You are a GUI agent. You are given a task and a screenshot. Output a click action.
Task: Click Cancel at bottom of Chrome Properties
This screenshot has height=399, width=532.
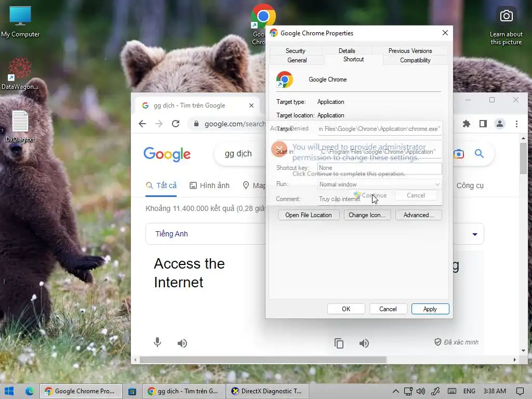(x=388, y=309)
